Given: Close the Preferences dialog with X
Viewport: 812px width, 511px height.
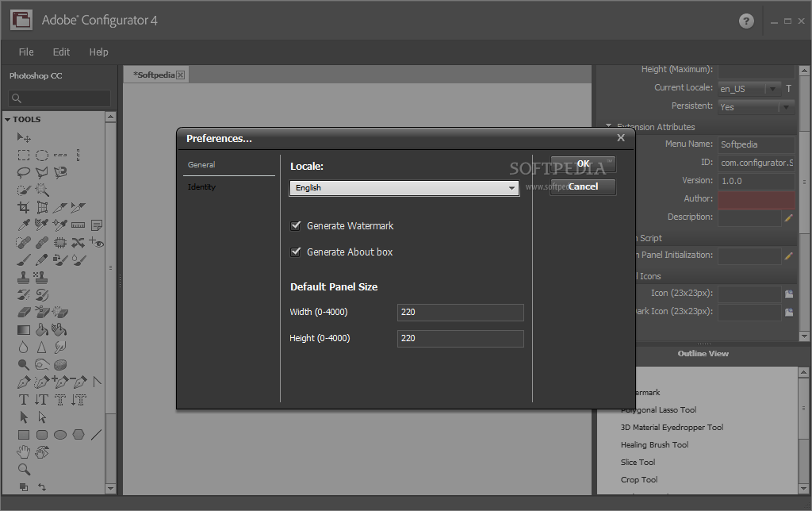Looking at the screenshot, I should 621,138.
